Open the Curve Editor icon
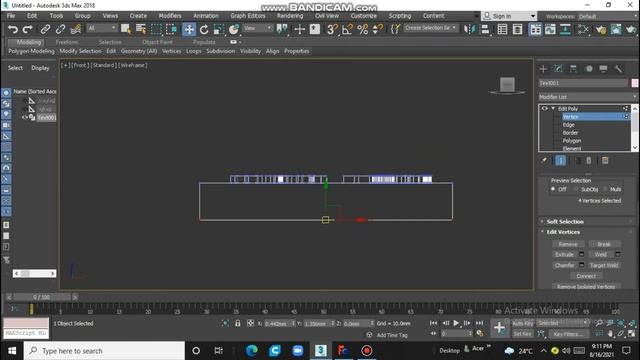This screenshot has width=640, height=360. [x=550, y=29]
